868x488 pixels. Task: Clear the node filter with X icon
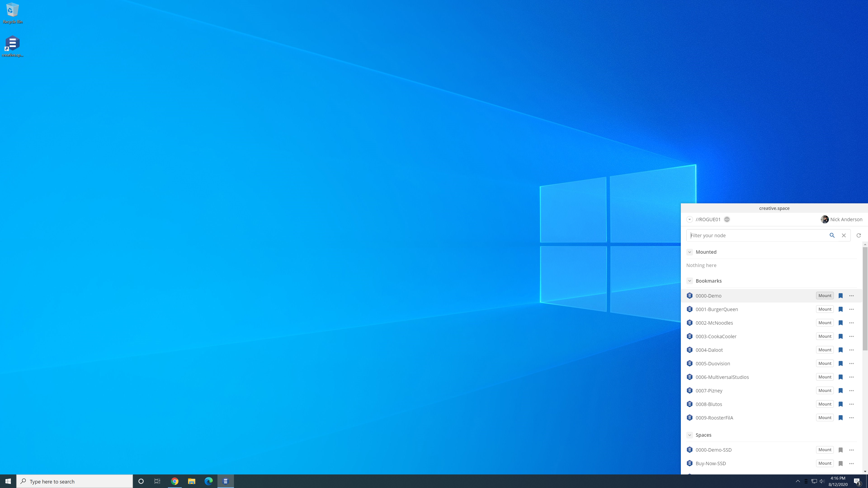coord(844,235)
